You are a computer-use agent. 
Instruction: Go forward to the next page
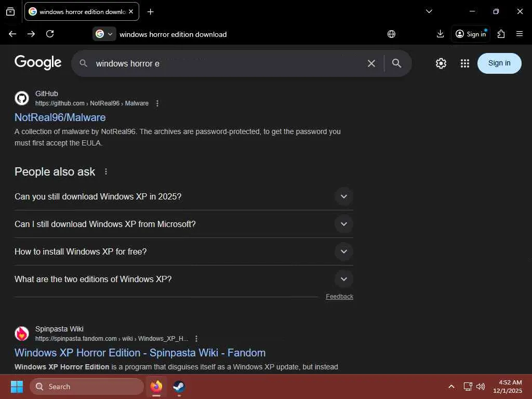pyautogui.click(x=31, y=34)
